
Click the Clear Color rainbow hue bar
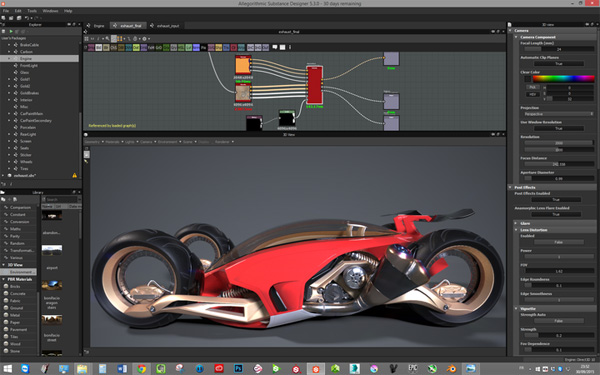tap(564, 79)
